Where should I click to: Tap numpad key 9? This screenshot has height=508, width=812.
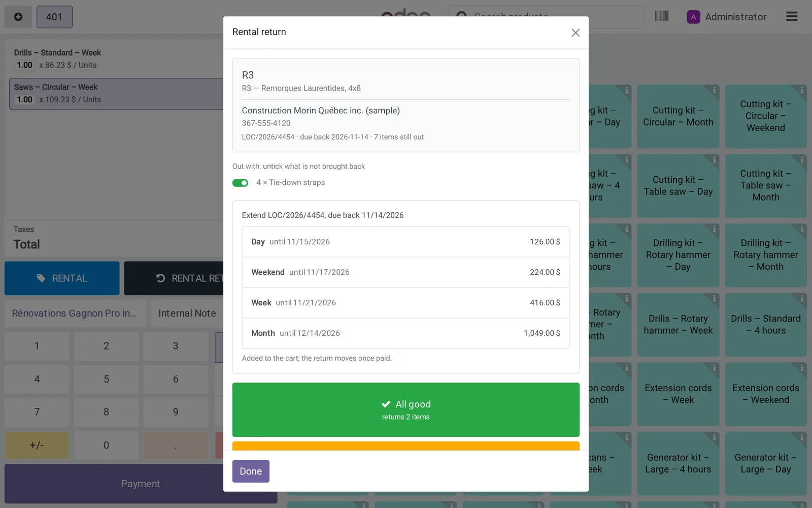(176, 412)
